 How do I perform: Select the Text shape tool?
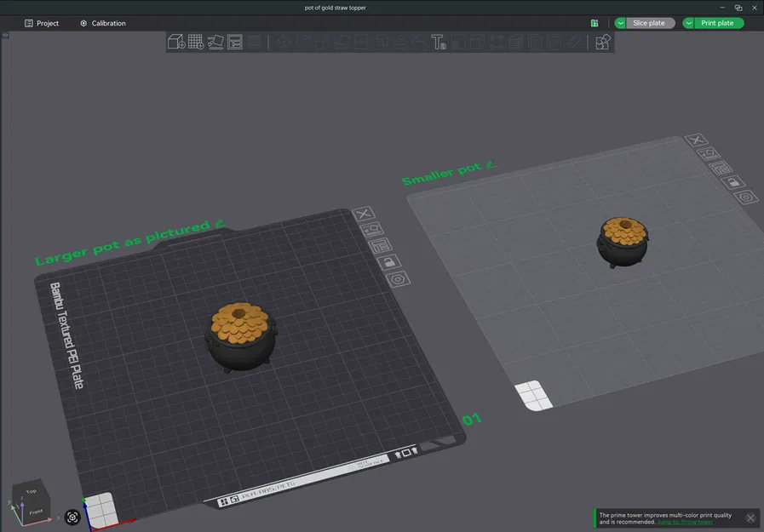click(438, 42)
